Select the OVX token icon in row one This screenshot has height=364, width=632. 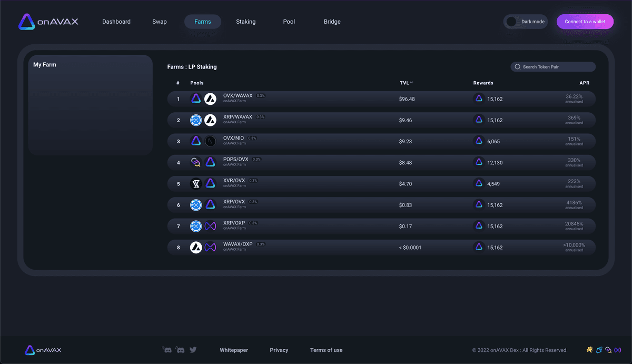pos(196,99)
